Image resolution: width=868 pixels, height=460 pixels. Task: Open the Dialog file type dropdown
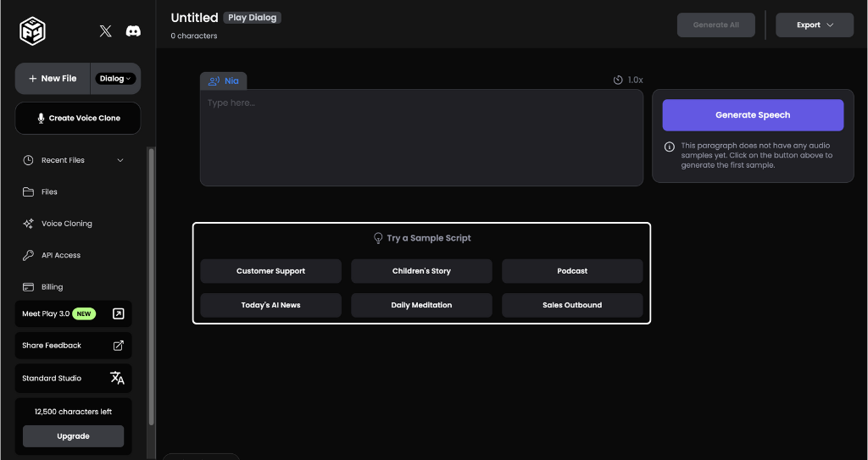pyautogui.click(x=115, y=79)
